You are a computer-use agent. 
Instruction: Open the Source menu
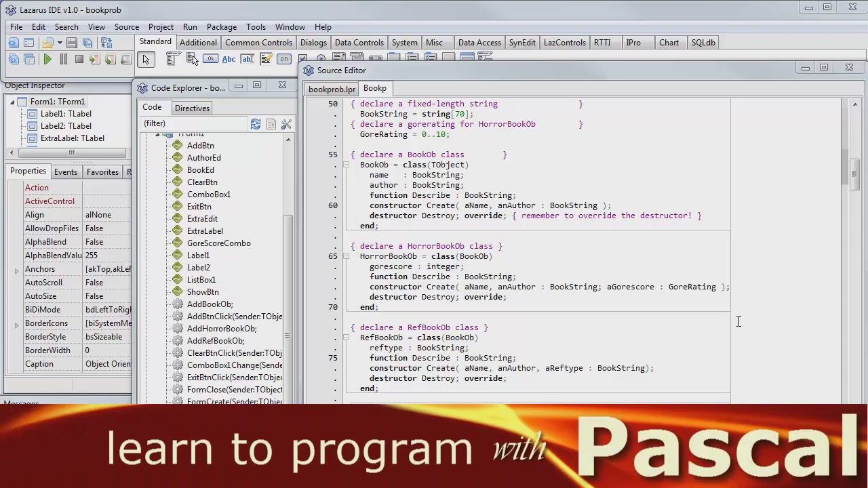pyautogui.click(x=127, y=27)
